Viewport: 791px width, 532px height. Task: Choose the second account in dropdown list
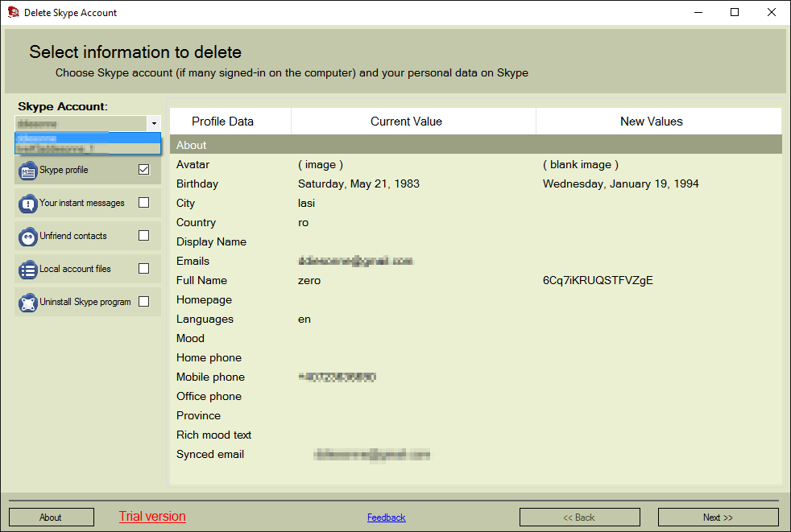[x=88, y=148]
